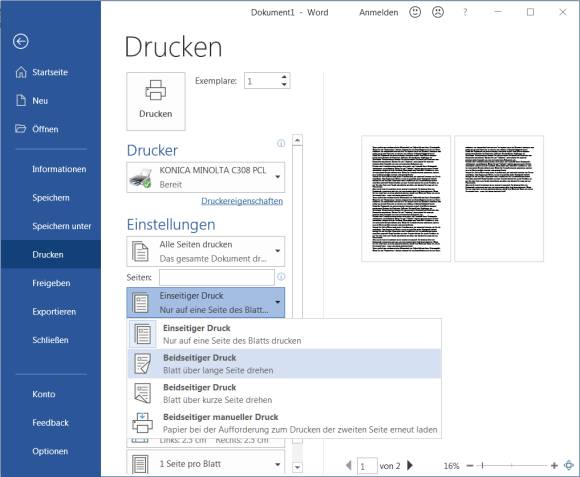Click the happy smiley feedback icon
Screen dimensions: 580x477
click(x=415, y=12)
